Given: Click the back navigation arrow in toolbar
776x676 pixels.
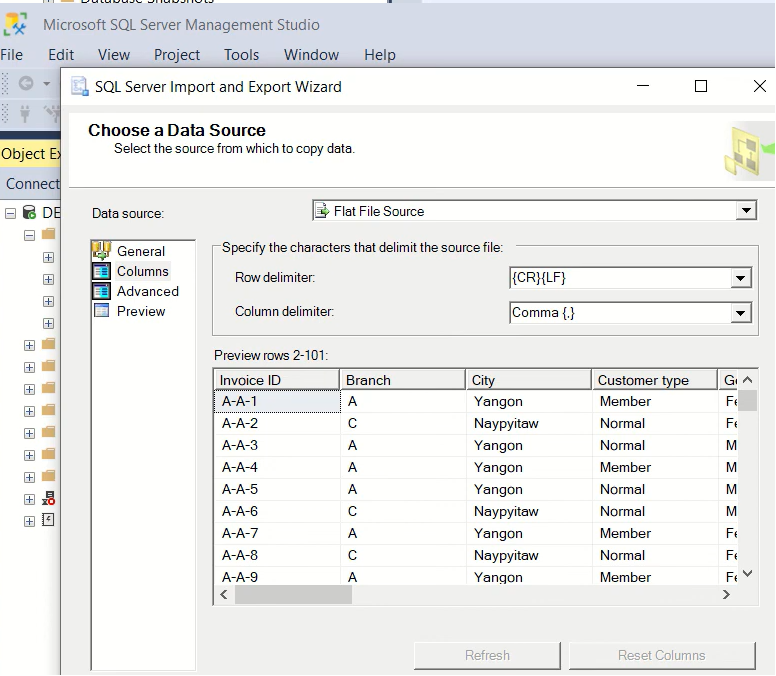Looking at the screenshot, I should pos(26,84).
